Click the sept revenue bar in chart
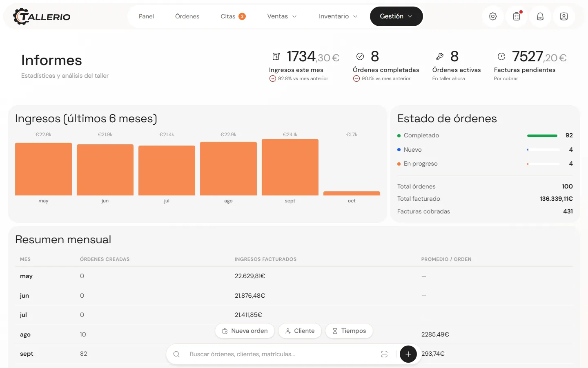The image size is (588, 368). pos(290,167)
